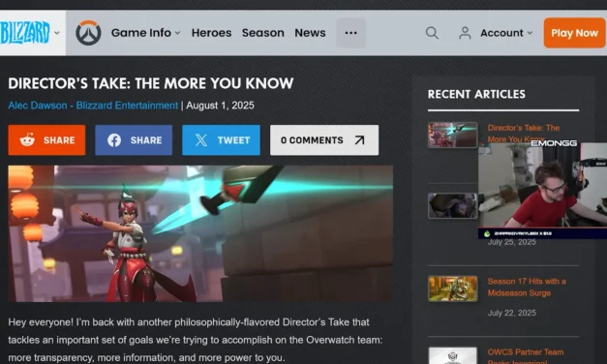Share the article on Facebook
The image size is (607, 364).
(x=134, y=140)
